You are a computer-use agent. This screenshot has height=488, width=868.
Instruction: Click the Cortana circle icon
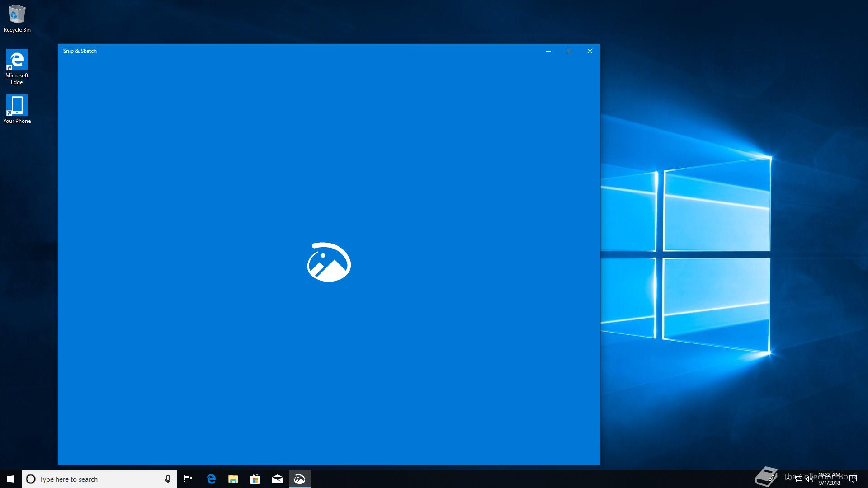click(x=31, y=479)
